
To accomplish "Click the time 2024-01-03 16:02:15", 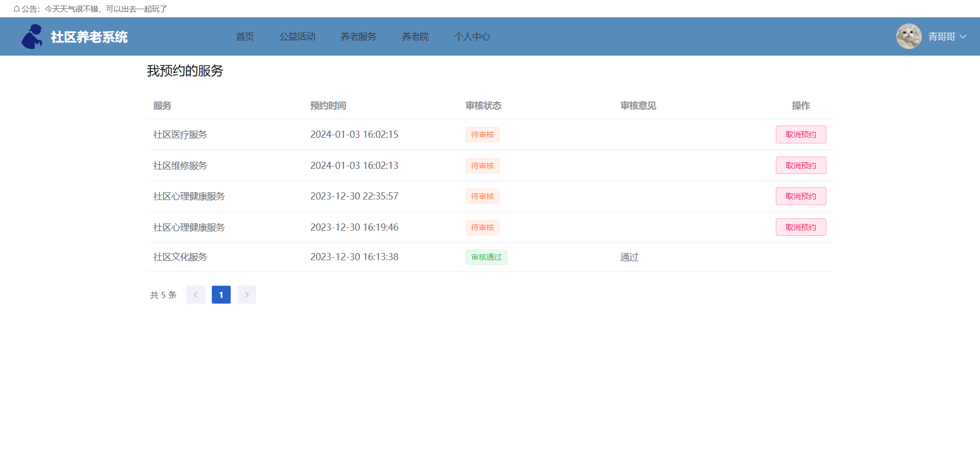I will 354,135.
